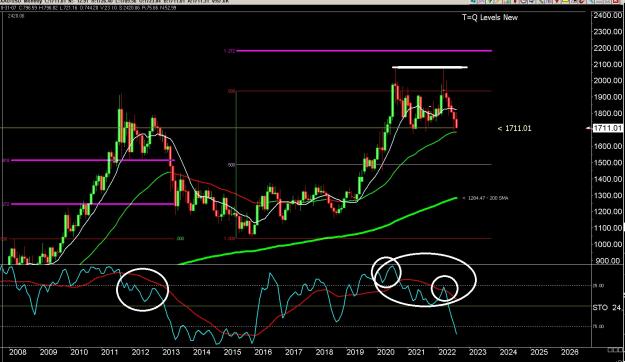This screenshot has height=362, width=625.
Task: Click the 1600.00 price axis label
Action: point(607,146)
